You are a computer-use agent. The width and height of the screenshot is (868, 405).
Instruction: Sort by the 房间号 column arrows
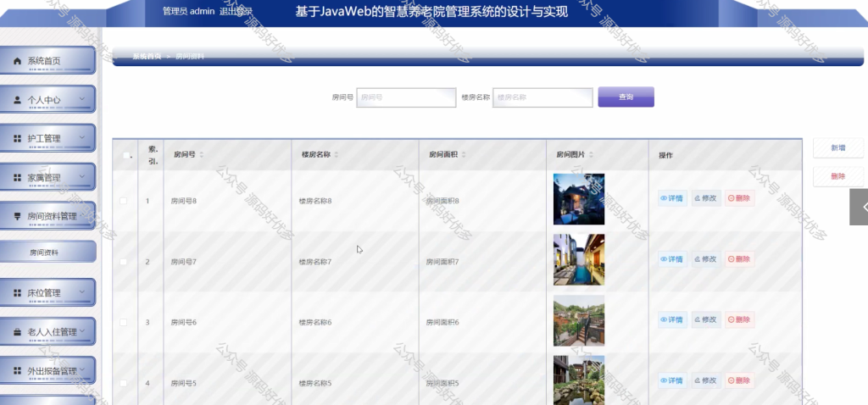[x=202, y=155]
